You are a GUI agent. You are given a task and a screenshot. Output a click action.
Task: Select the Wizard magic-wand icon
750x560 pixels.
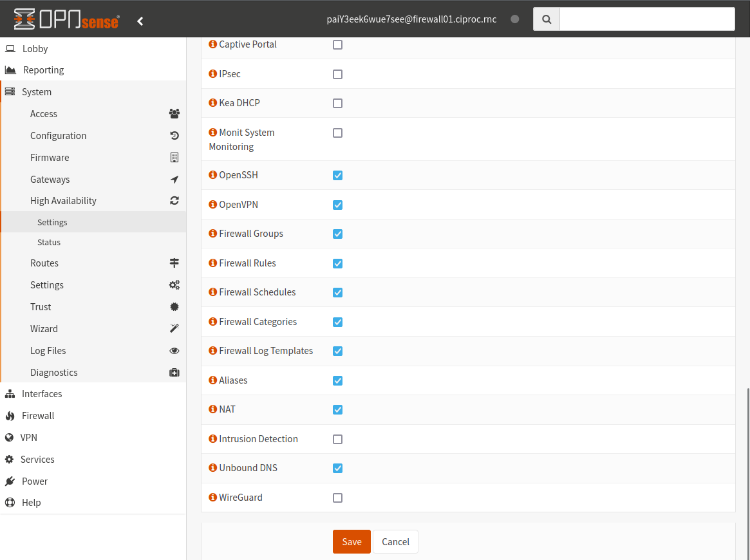pyautogui.click(x=174, y=328)
